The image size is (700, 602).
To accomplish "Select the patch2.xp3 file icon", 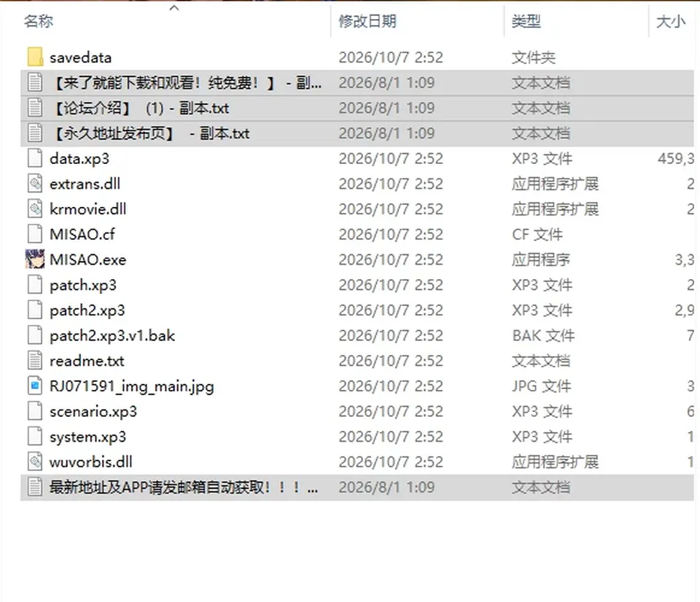I will pos(35,310).
